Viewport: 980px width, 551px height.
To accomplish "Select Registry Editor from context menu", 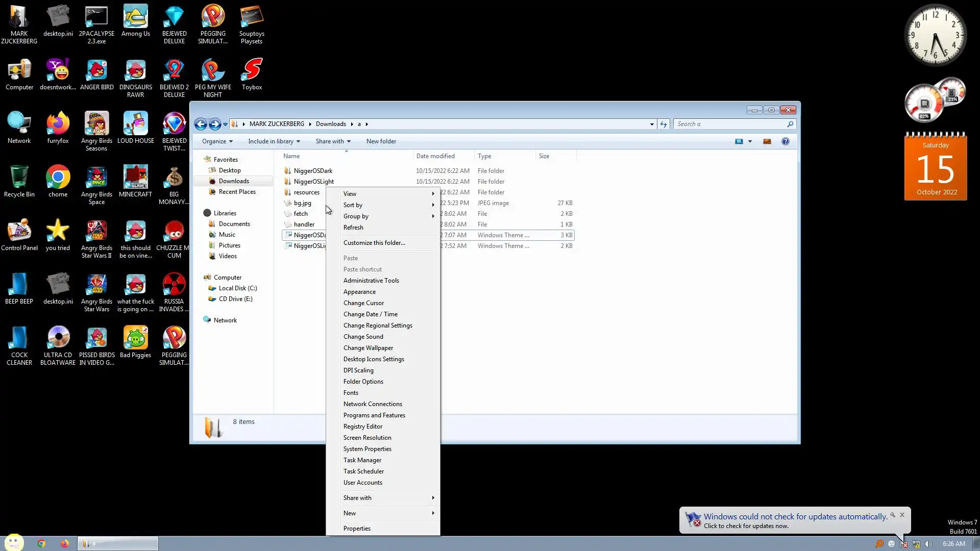I will point(362,427).
